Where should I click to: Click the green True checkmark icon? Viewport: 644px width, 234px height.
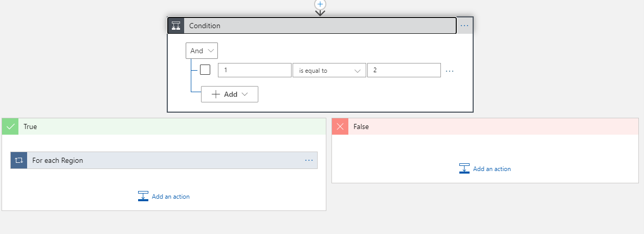click(x=10, y=126)
